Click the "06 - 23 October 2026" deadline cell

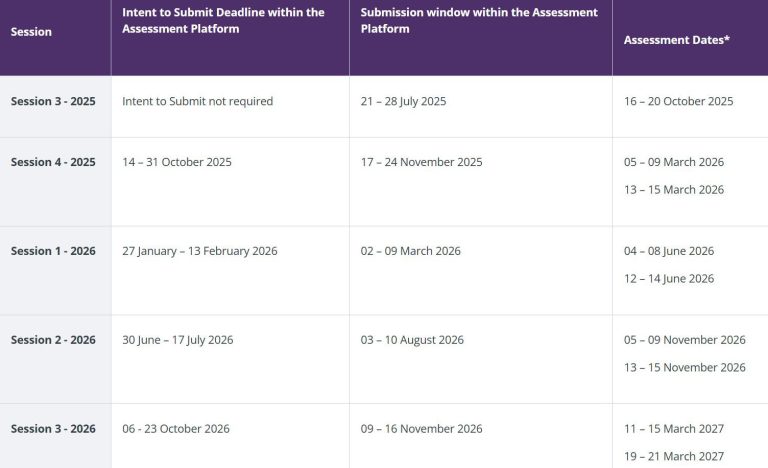pos(175,429)
